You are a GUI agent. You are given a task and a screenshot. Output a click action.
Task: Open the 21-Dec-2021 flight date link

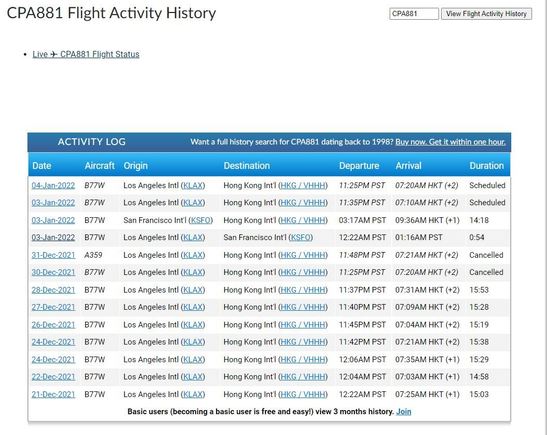(x=53, y=395)
